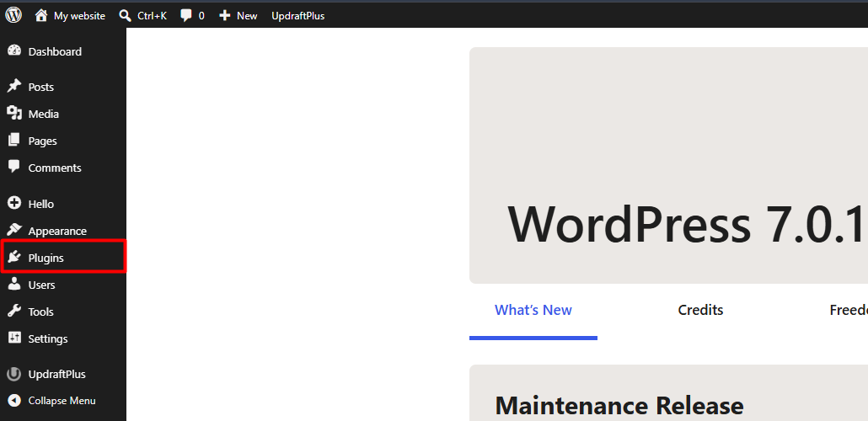Open the Hello sidebar menu item
Screen dimensions: 868x421
pyautogui.click(x=63, y=204)
